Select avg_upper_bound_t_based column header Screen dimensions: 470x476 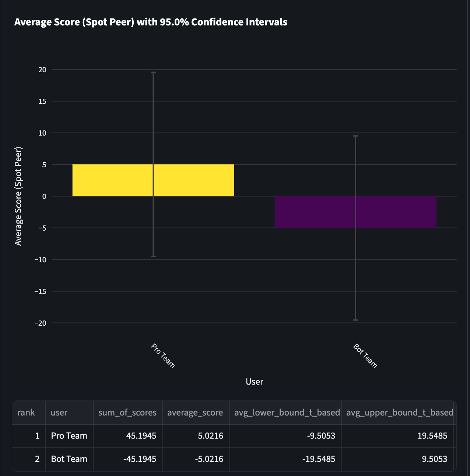[x=399, y=413]
